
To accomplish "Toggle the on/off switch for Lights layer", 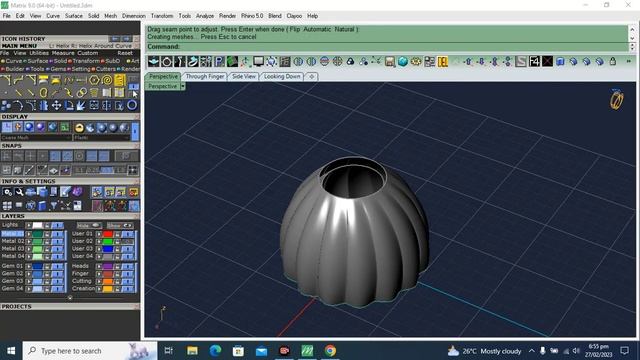I will click(57, 225).
